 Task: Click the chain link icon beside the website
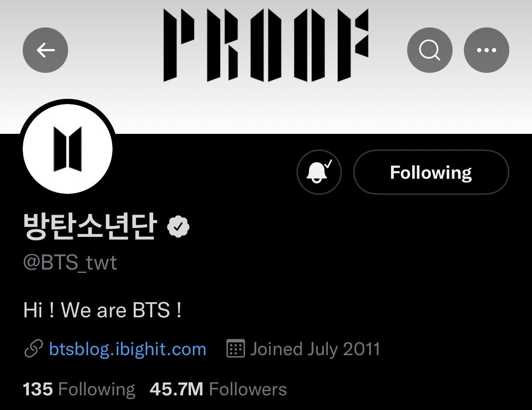[x=34, y=349]
